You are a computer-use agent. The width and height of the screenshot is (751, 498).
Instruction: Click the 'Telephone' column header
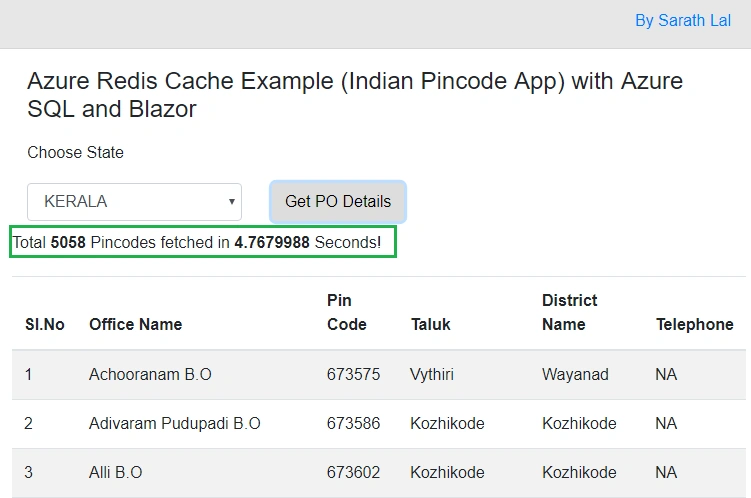pyautogui.click(x=694, y=324)
